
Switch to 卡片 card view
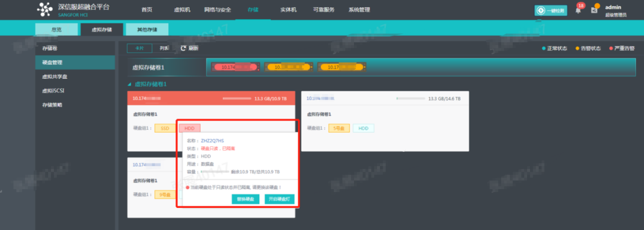[x=139, y=48]
